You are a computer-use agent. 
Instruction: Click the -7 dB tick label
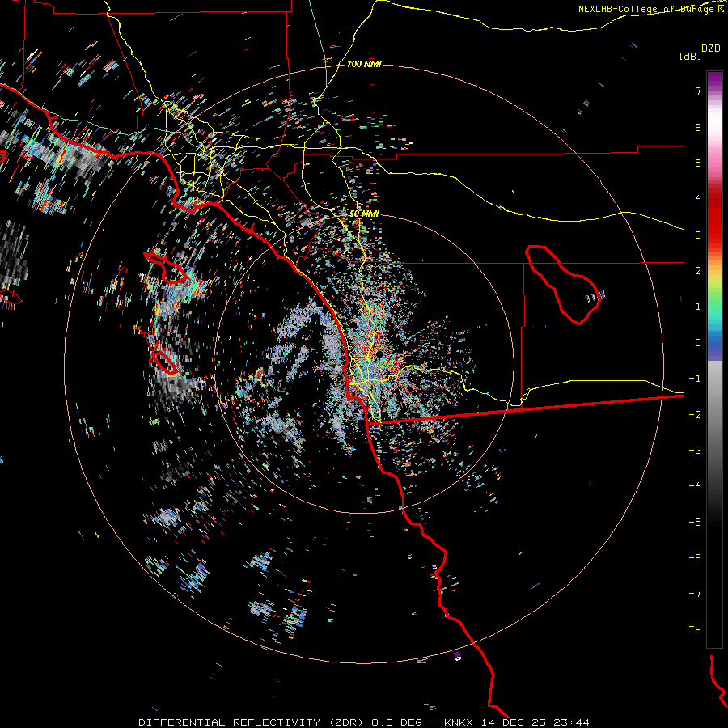coord(695,594)
